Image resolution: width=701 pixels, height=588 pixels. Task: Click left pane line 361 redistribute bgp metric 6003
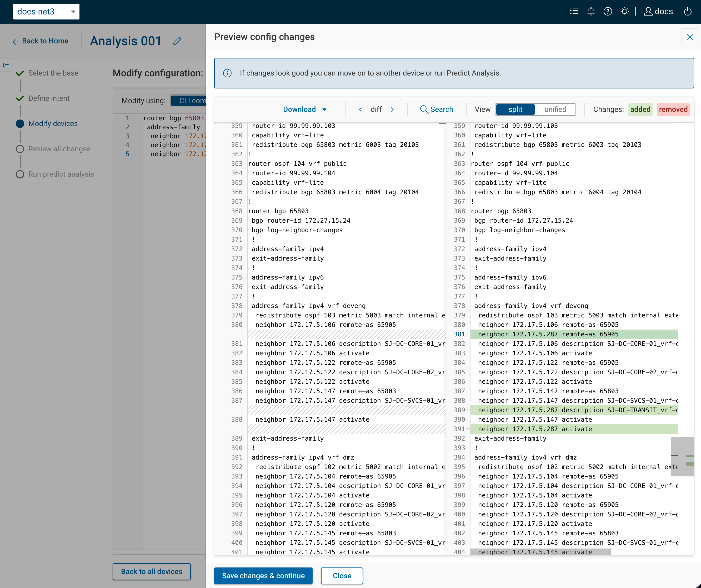tap(335, 144)
